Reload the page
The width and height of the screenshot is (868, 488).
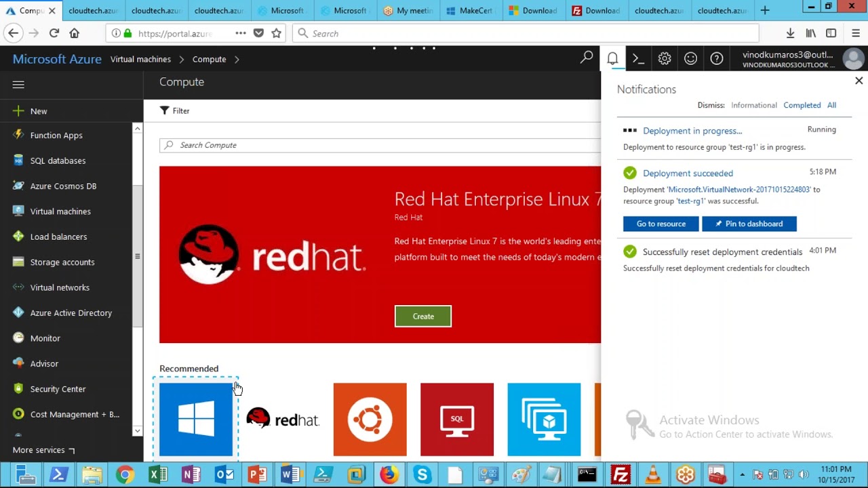tap(54, 33)
